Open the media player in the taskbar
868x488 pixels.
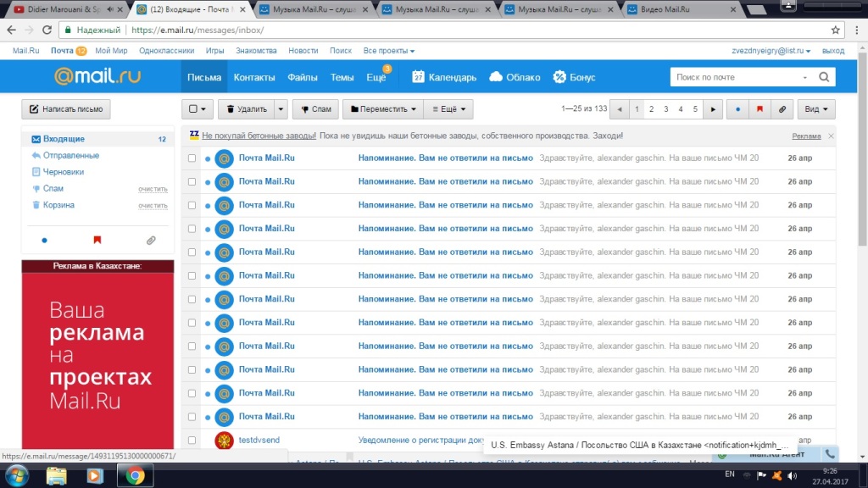tap(94, 476)
